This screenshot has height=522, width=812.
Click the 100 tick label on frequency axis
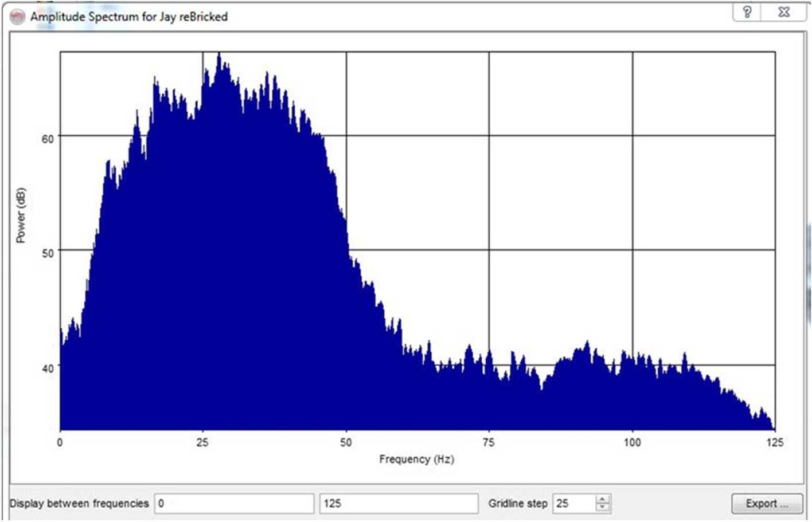tap(632, 442)
